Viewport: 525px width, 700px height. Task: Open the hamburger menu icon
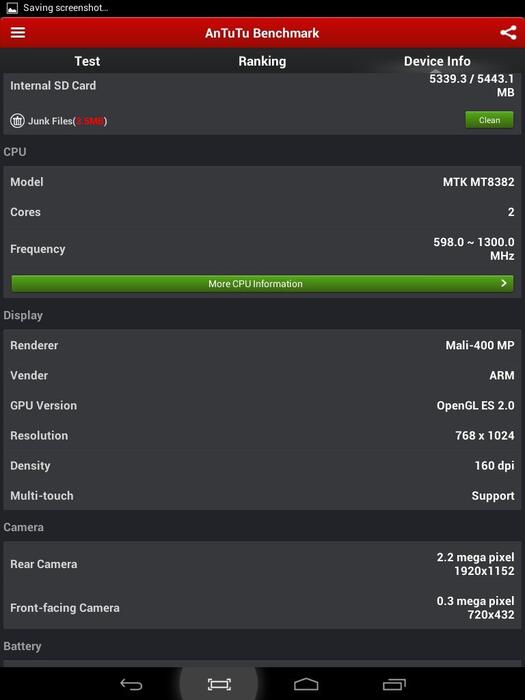18,33
